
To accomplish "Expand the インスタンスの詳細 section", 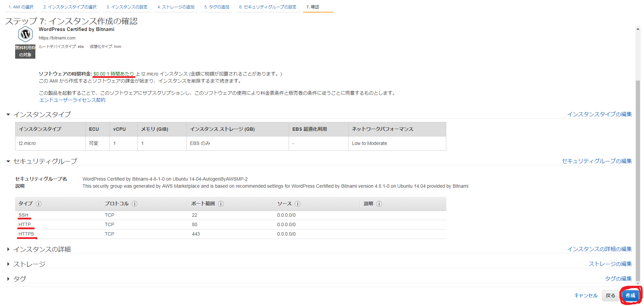I will [8, 249].
